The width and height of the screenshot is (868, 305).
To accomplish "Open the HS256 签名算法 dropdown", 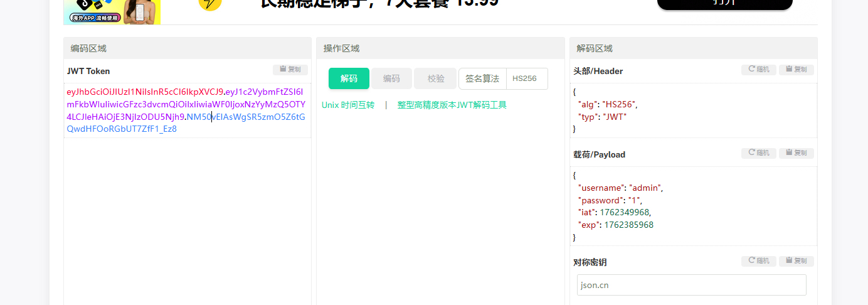I will (x=526, y=78).
